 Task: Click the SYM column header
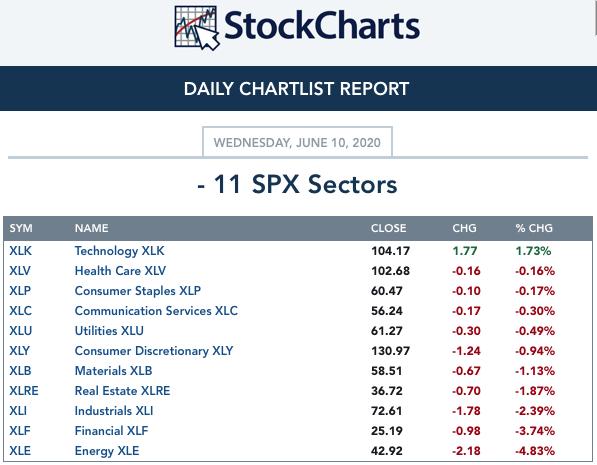[x=21, y=228]
